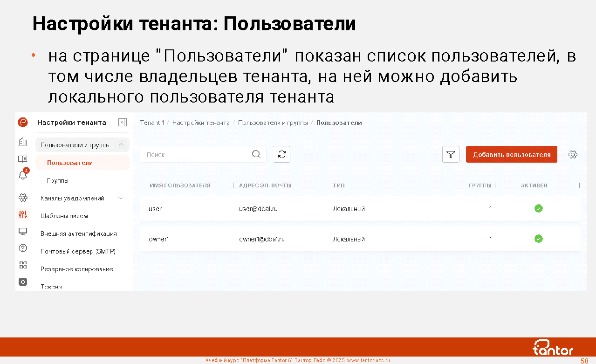Click the refresh list icon button
The image size is (596, 364).
click(x=281, y=154)
